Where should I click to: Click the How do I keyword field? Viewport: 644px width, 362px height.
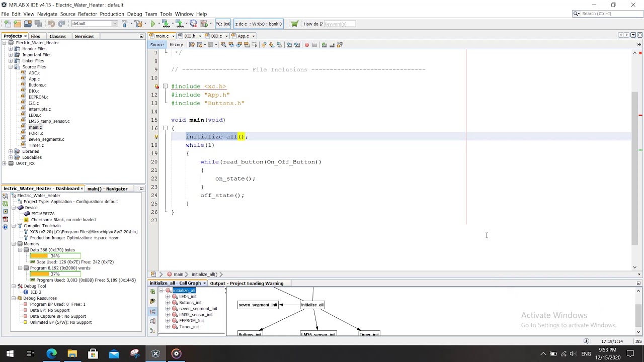click(339, 24)
